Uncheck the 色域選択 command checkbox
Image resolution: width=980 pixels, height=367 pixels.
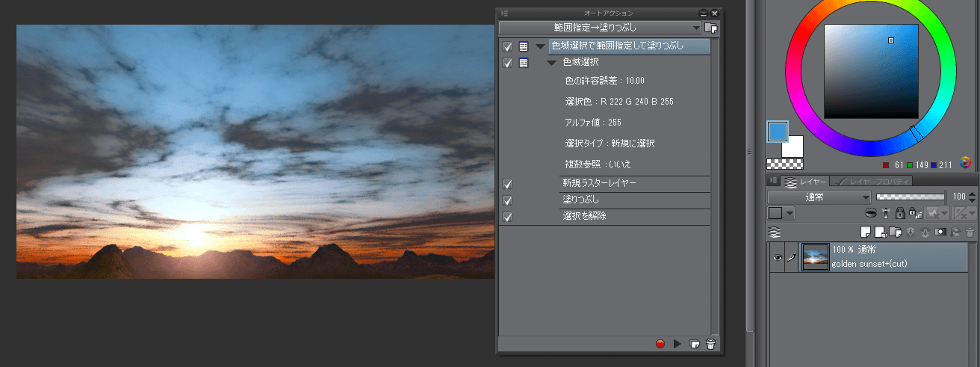click(507, 63)
